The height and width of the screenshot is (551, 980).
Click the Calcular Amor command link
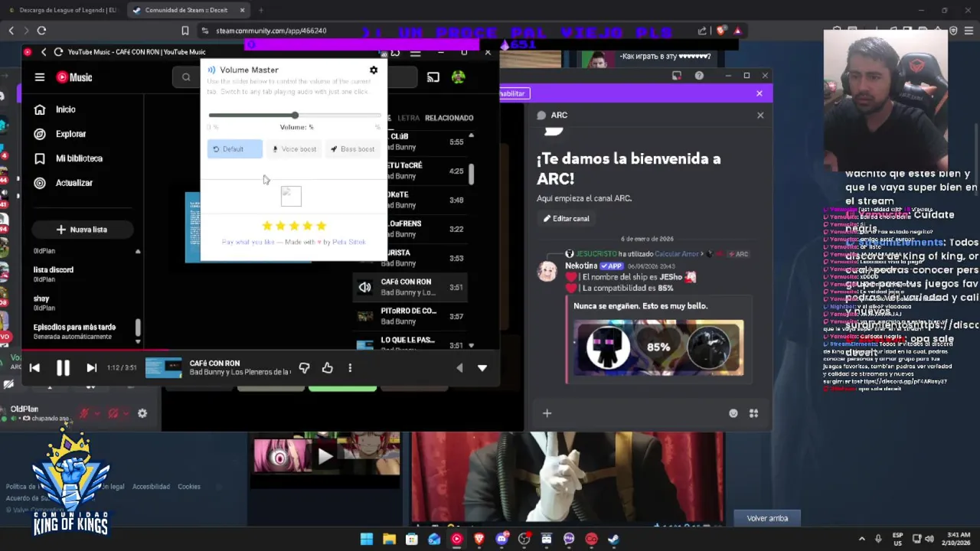click(x=678, y=254)
